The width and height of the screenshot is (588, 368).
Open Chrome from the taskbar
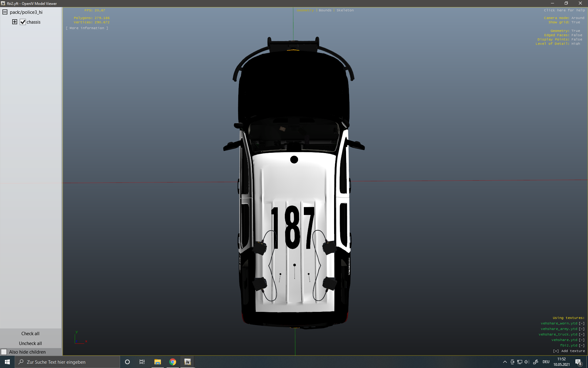(173, 362)
